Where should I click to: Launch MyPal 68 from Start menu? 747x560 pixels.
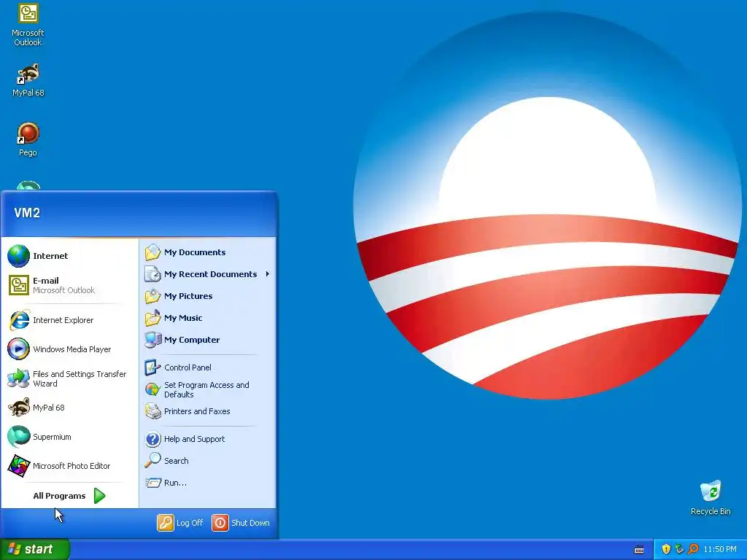pyautogui.click(x=69, y=408)
